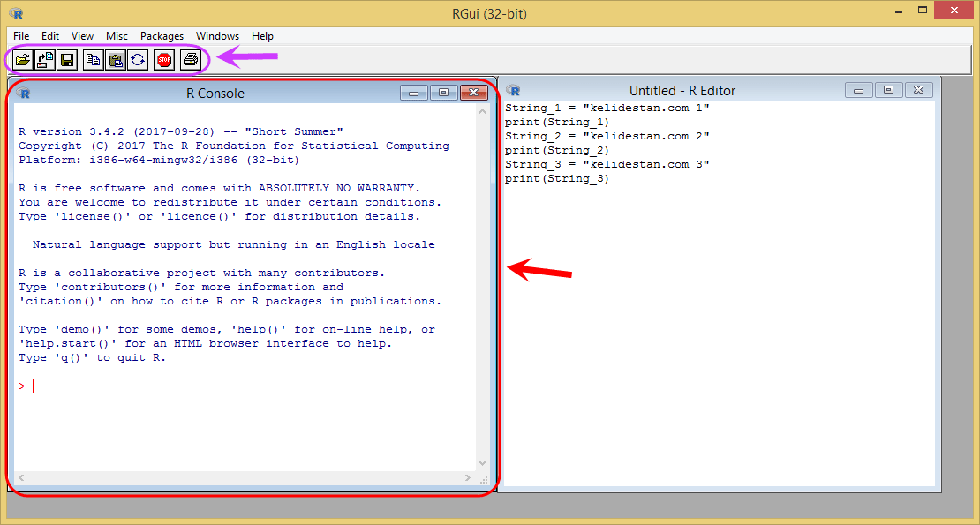Place cursor in R Editor text area
This screenshot has width=980, height=525.
[x=719, y=331]
